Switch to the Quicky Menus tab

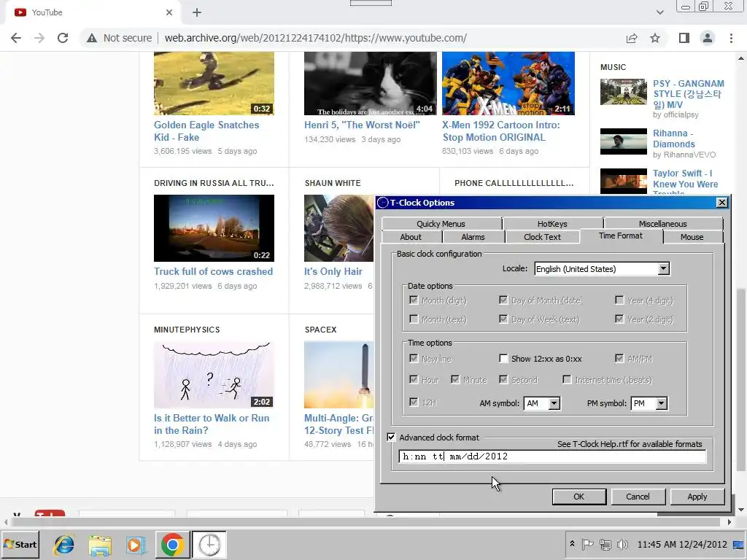[x=441, y=224]
